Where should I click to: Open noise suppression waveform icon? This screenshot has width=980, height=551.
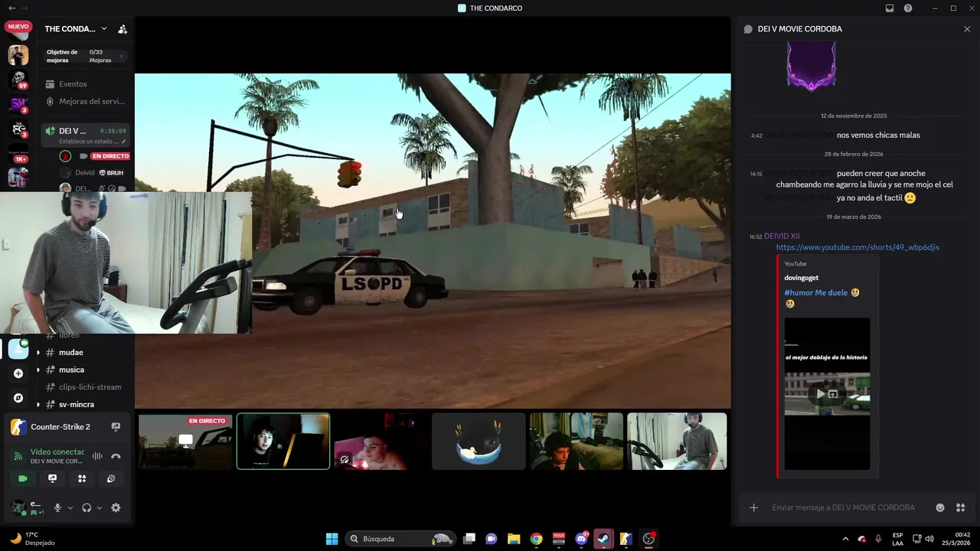(97, 456)
